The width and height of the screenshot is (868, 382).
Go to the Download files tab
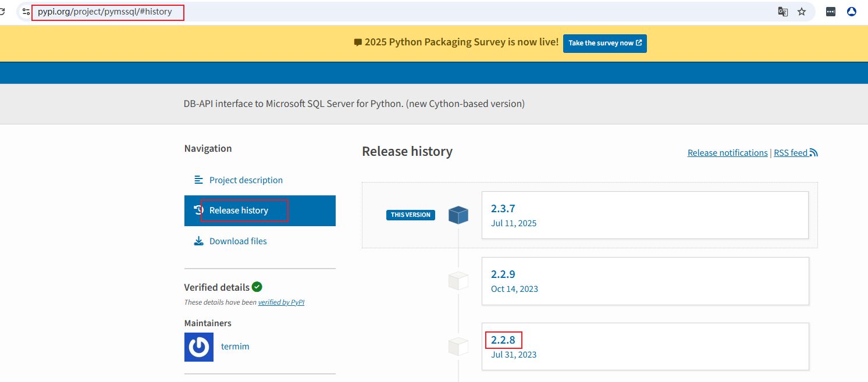[238, 241]
